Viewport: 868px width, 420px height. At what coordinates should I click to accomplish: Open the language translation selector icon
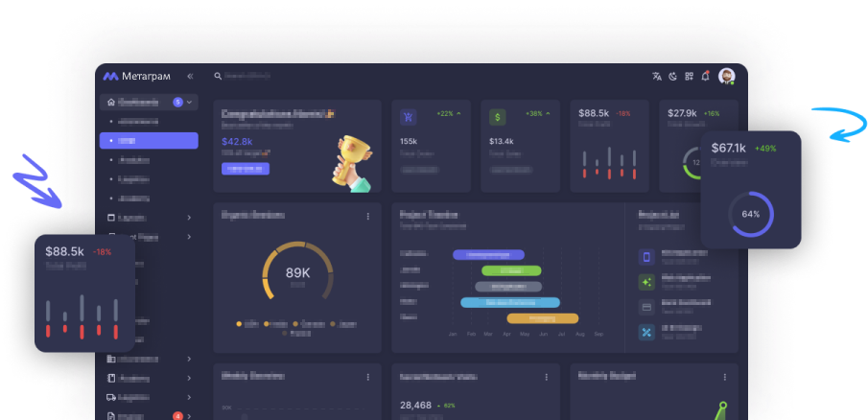coord(657,76)
